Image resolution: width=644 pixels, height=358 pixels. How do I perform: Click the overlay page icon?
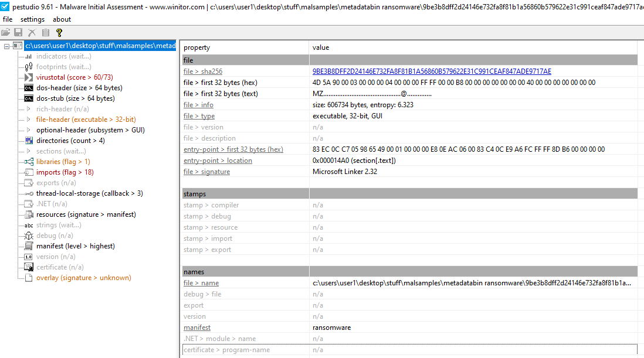[29, 278]
